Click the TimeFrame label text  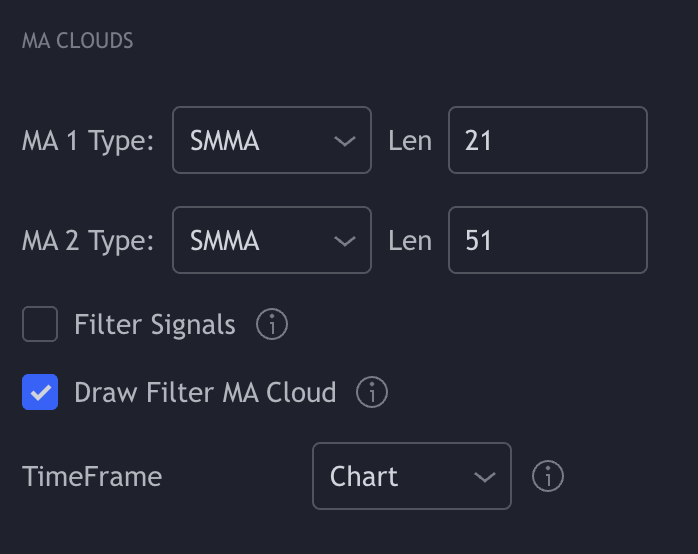point(92,477)
